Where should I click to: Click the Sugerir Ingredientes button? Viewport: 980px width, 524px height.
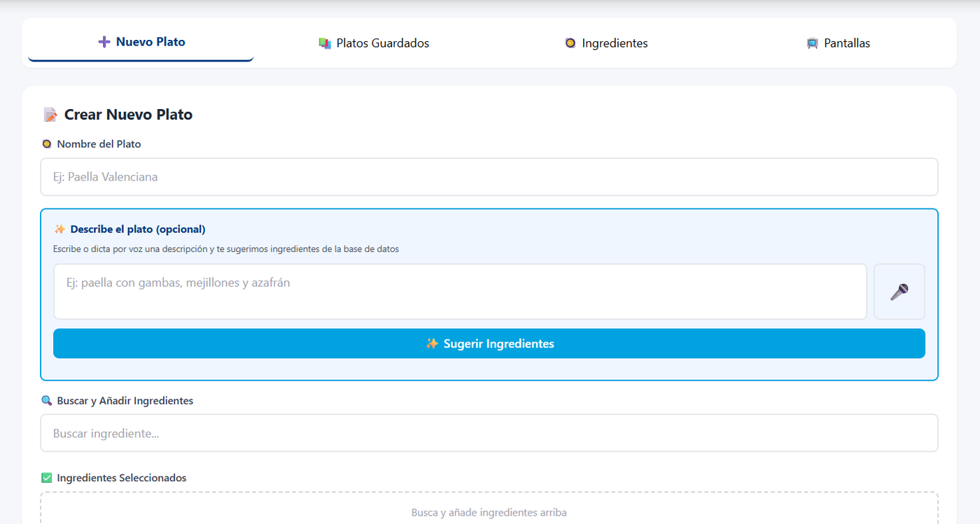(489, 344)
